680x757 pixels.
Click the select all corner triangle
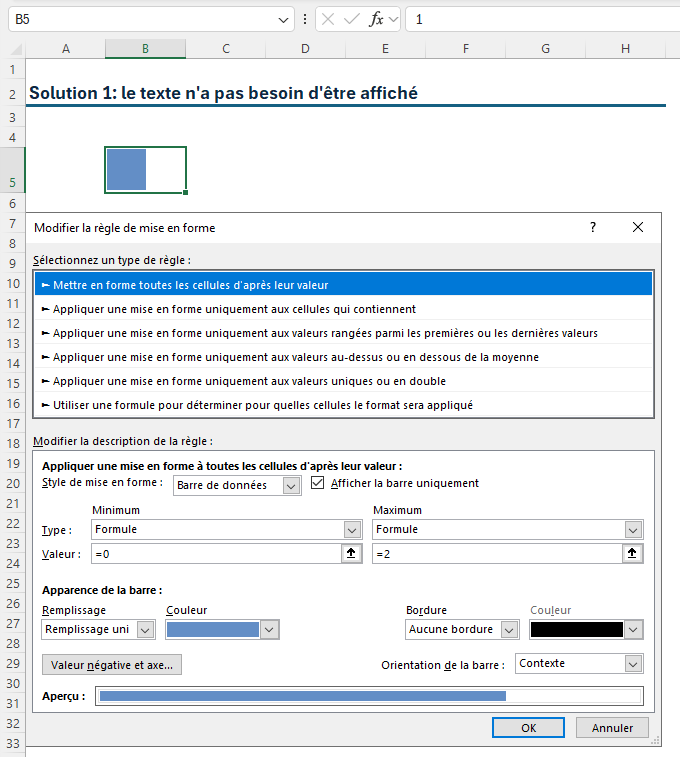point(16,49)
